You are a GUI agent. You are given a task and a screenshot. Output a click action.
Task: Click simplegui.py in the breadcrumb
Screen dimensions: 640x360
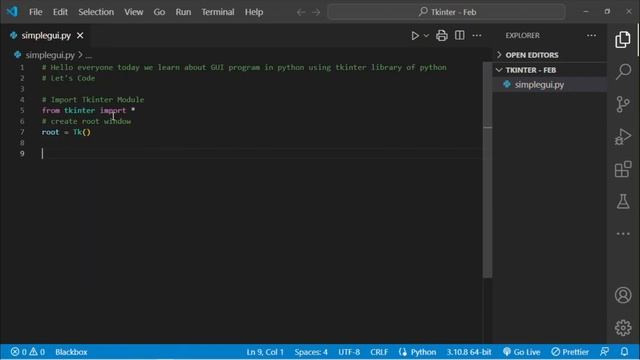[50, 55]
